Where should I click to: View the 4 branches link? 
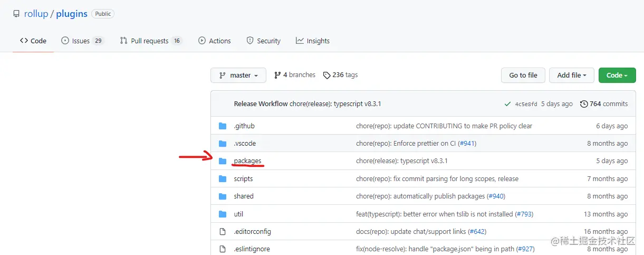295,75
